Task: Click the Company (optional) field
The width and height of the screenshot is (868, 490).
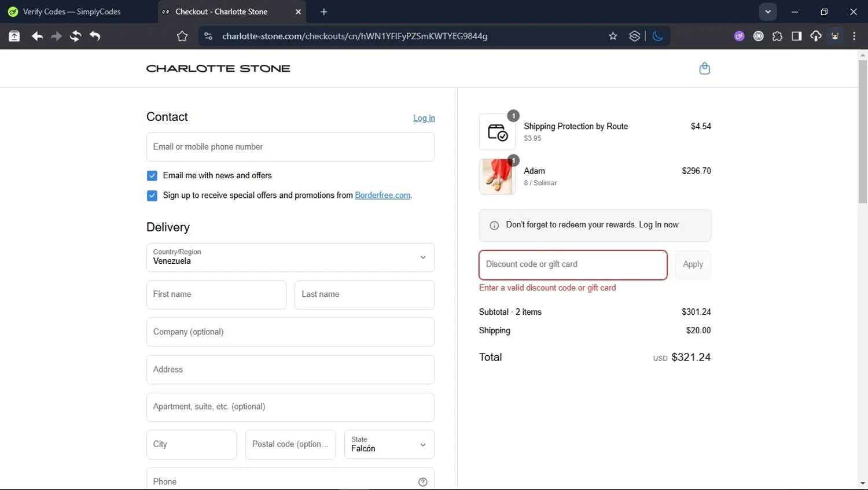Action: pos(290,332)
